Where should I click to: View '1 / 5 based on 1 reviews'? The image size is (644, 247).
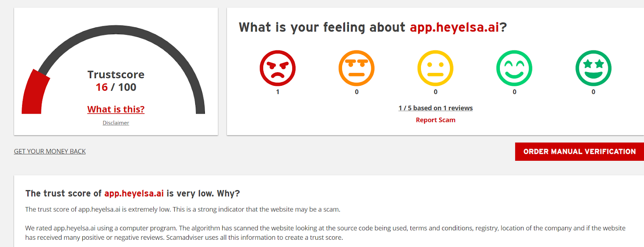coord(436,108)
